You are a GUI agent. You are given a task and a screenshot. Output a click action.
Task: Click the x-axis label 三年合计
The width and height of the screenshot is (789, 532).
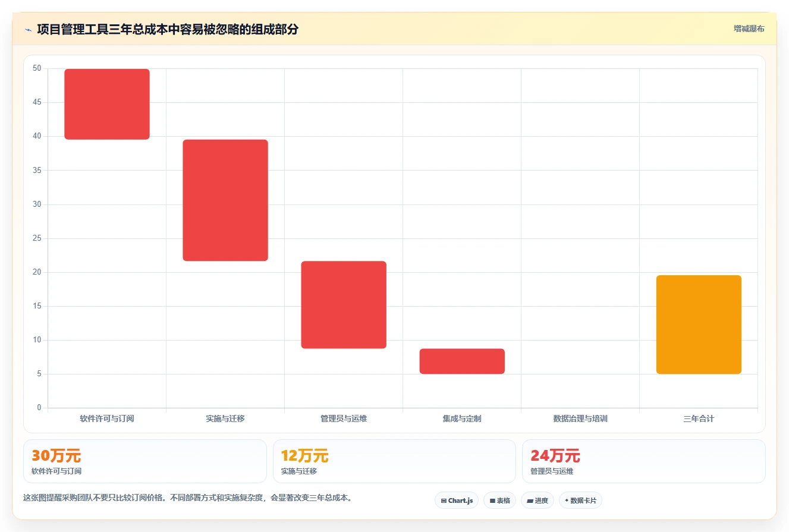(699, 418)
